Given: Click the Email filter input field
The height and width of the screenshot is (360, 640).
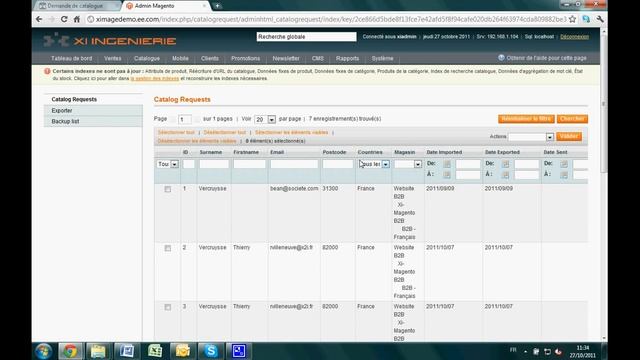Looking at the screenshot, I should 294,164.
